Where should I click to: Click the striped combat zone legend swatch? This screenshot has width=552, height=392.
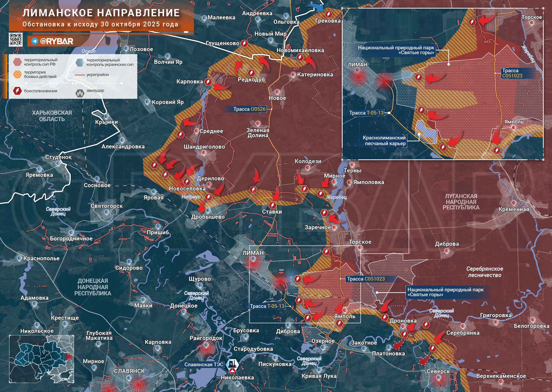[17, 74]
